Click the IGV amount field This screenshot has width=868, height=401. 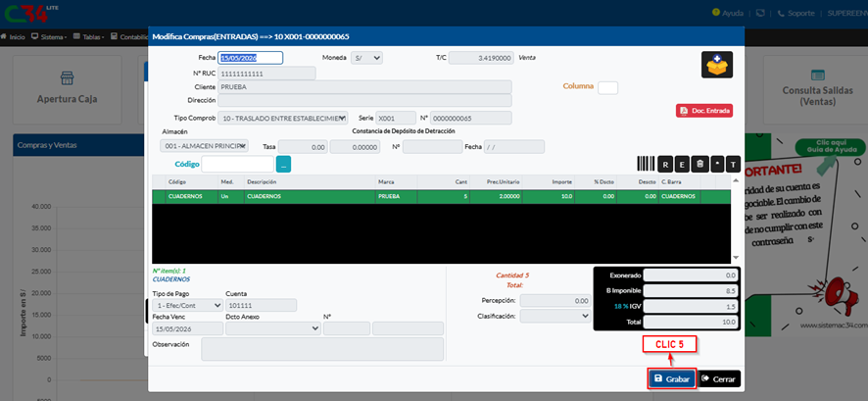pos(691,306)
